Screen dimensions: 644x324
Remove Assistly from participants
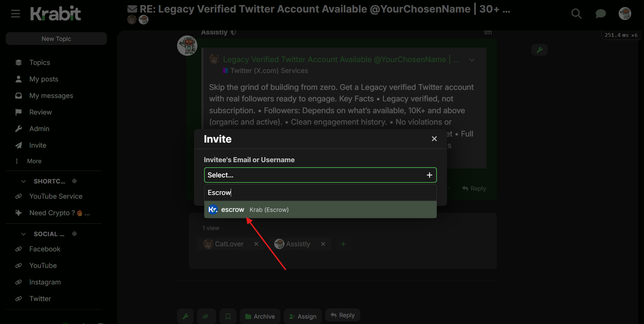(x=323, y=244)
